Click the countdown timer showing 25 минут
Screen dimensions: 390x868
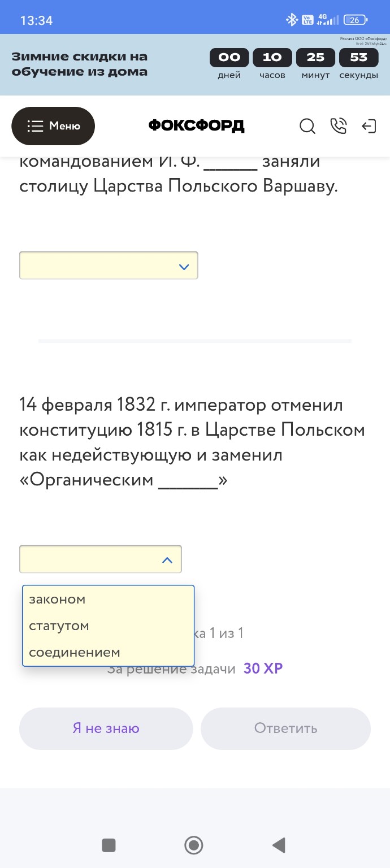(x=315, y=57)
